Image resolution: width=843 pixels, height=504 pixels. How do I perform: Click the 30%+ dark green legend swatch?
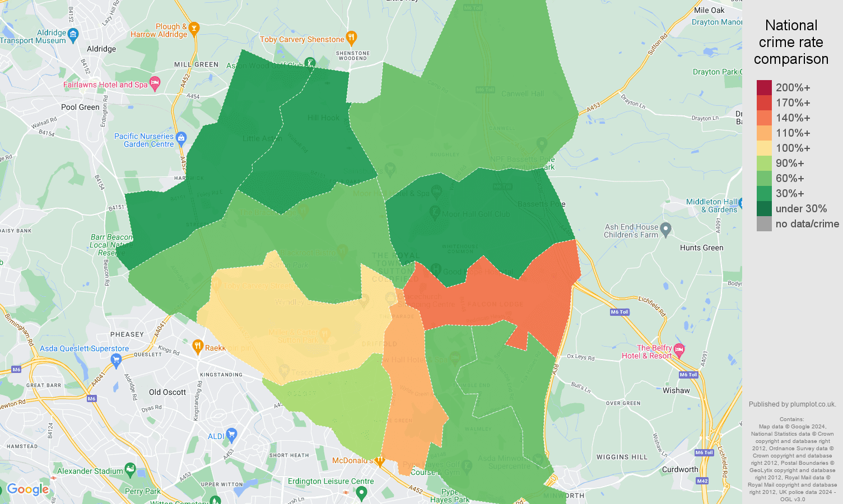click(764, 193)
